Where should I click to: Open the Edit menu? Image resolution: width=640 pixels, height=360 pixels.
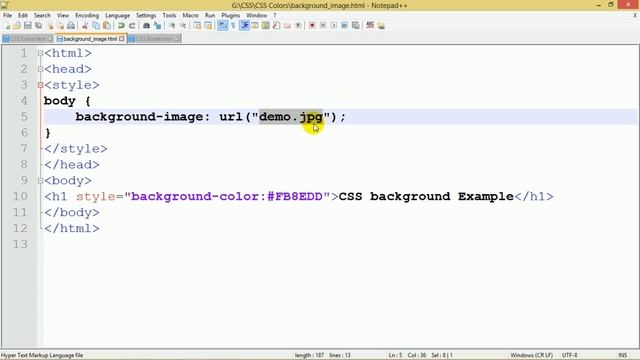[23, 16]
